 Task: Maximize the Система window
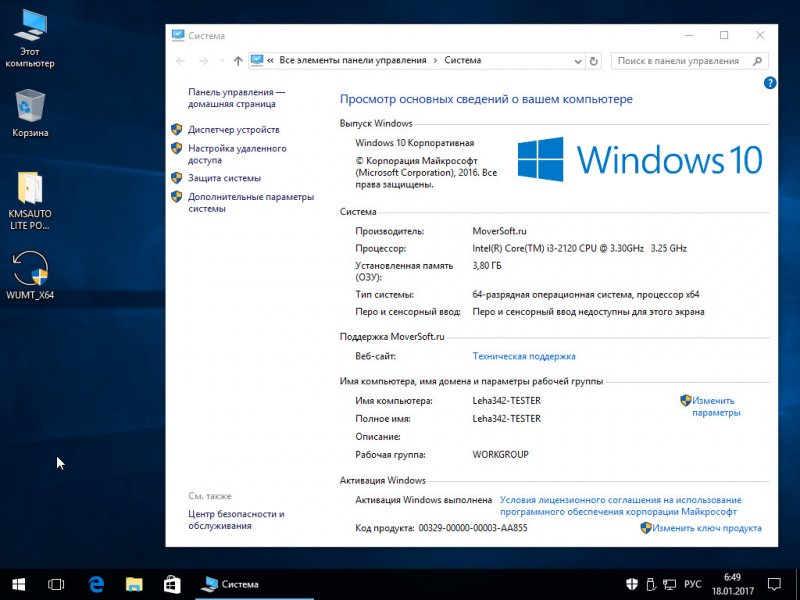tap(724, 35)
